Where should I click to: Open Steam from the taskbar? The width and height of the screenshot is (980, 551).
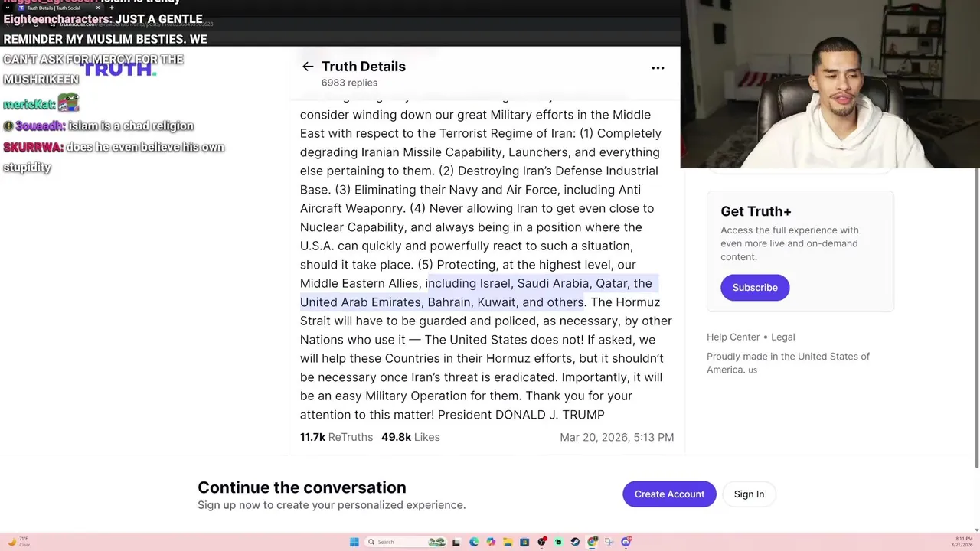point(575,542)
